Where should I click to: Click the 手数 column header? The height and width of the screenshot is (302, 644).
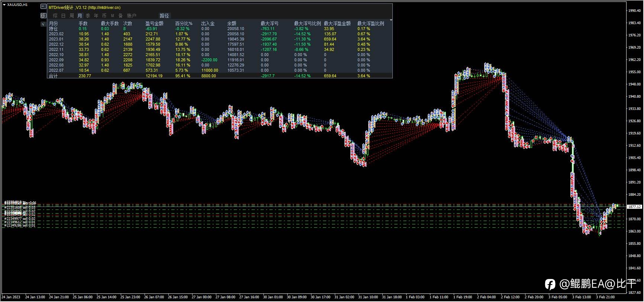tap(83, 23)
